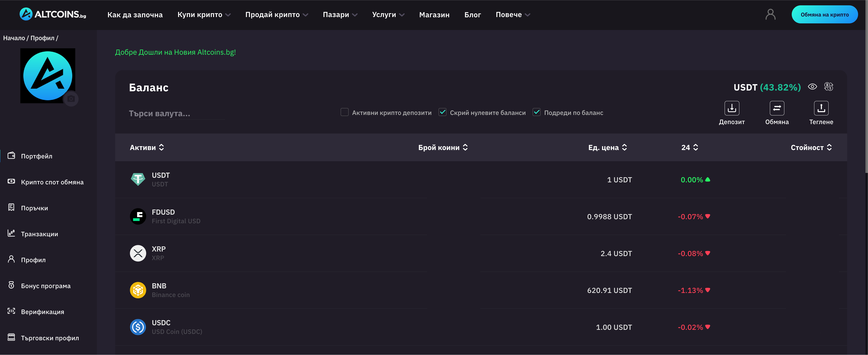Open Верификация in sidebar
The height and width of the screenshot is (355, 868).
[42, 312]
